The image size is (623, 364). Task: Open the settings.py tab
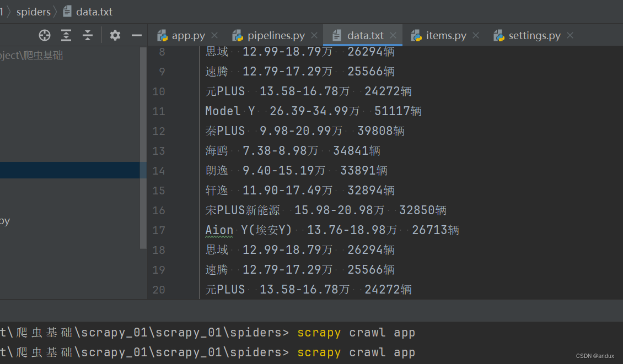(534, 35)
